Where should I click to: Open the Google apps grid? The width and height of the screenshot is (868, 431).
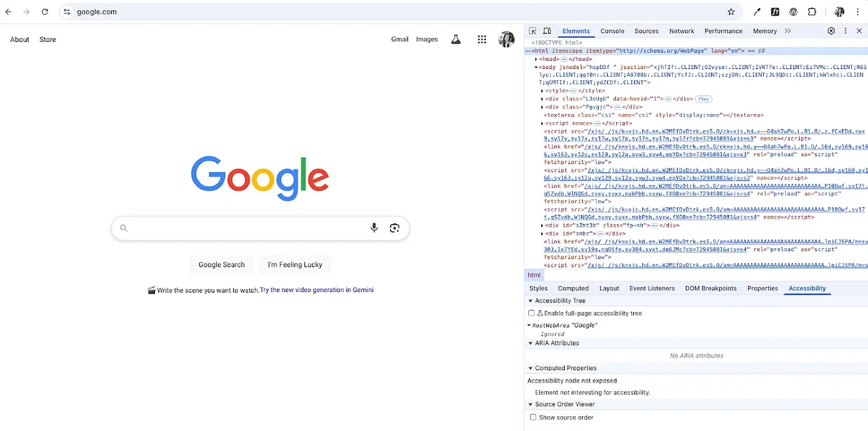(x=482, y=40)
